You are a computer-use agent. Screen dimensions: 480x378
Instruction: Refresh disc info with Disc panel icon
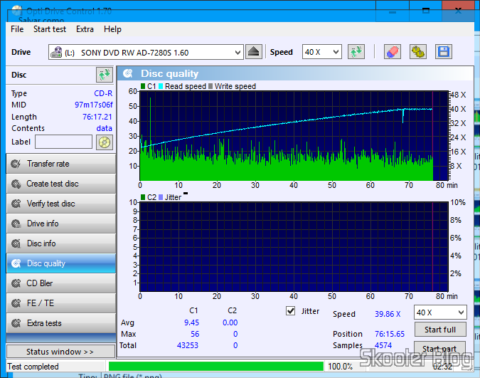click(x=104, y=75)
